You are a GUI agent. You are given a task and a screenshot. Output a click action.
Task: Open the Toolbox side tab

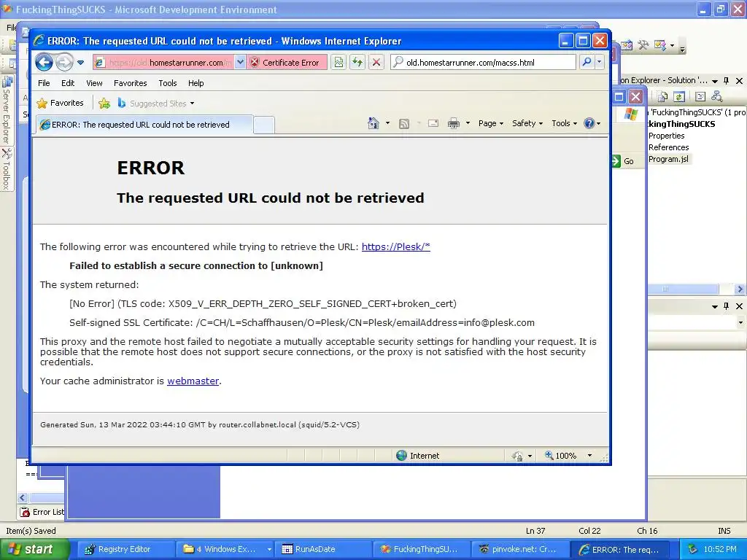tap(7, 169)
